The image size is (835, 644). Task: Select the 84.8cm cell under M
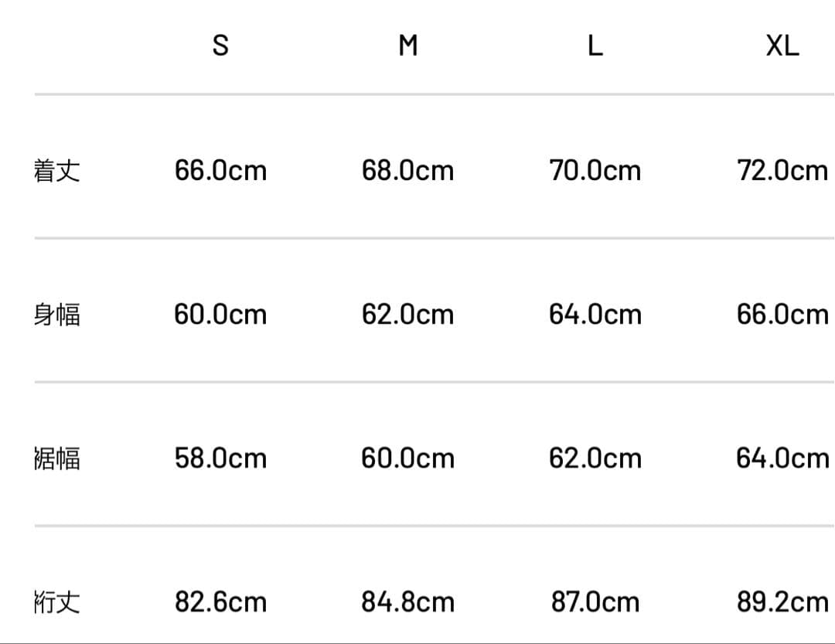pos(407,601)
